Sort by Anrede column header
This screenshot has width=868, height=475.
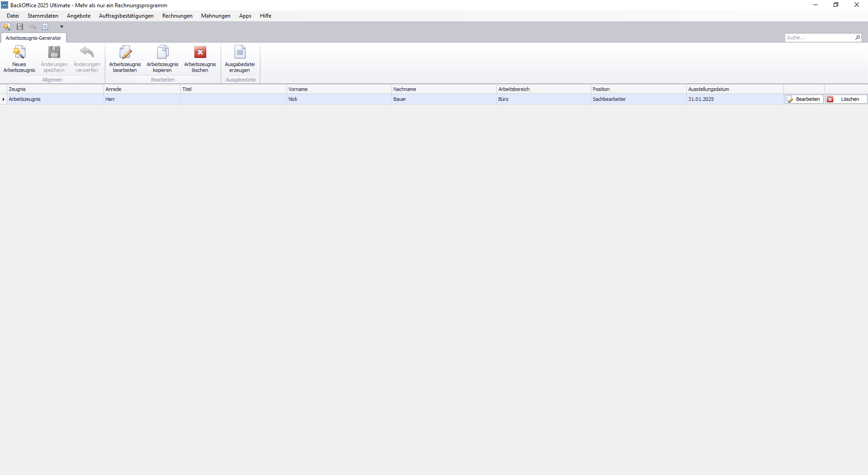[x=142, y=89]
